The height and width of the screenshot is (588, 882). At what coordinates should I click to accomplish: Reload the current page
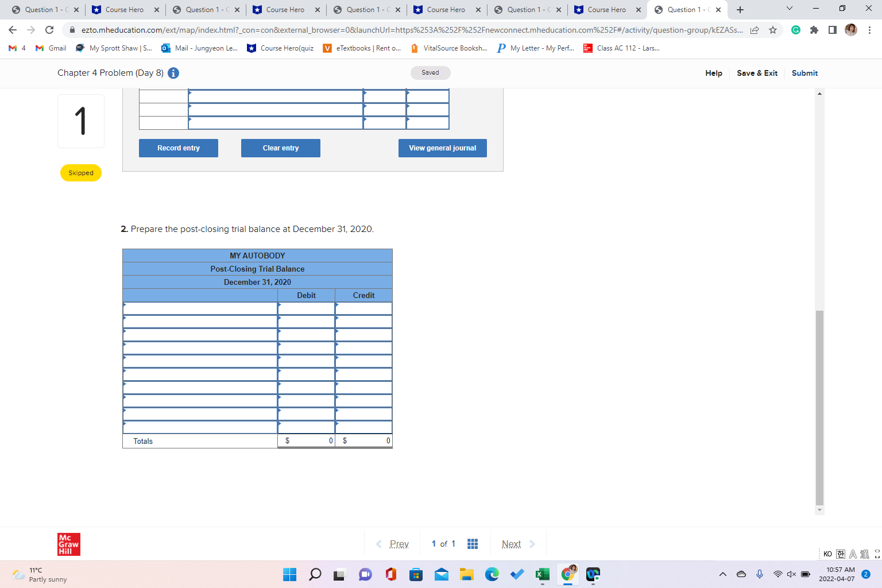(x=49, y=30)
